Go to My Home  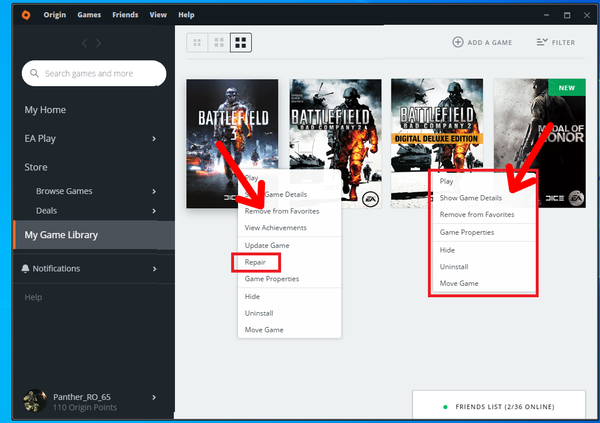click(x=45, y=110)
